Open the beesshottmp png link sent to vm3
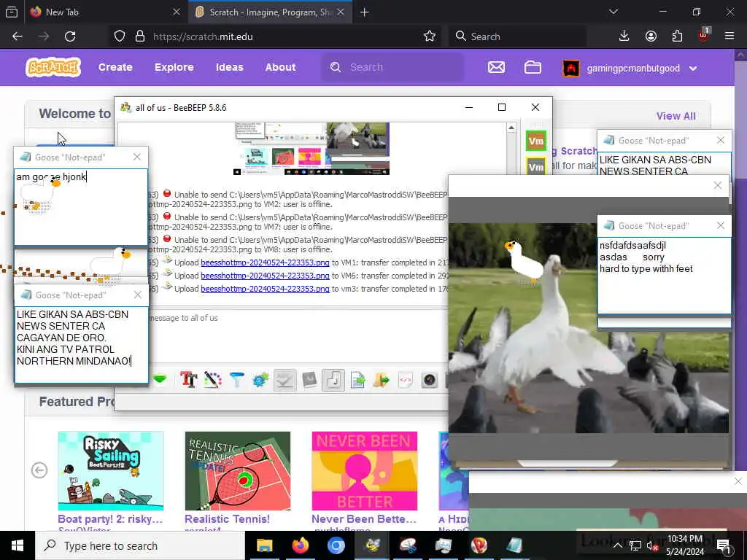Screen dimensions: 747x560 [x=265, y=289]
